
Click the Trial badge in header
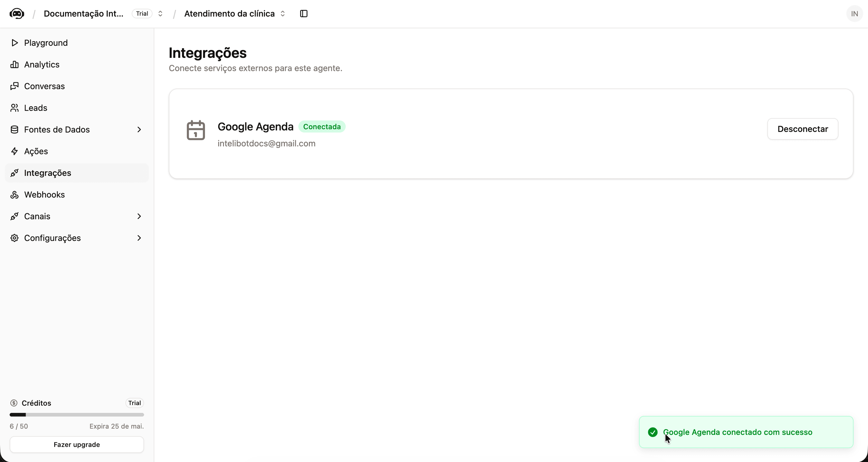142,14
